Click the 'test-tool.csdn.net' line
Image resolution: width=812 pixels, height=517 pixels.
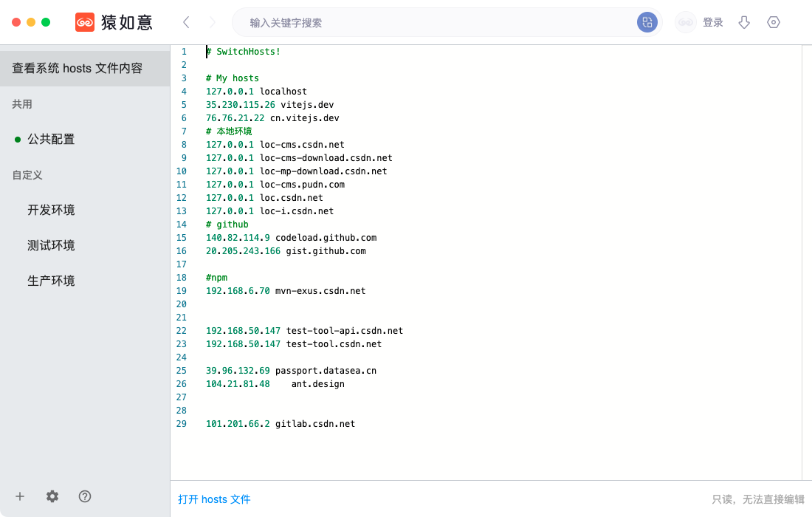click(334, 344)
